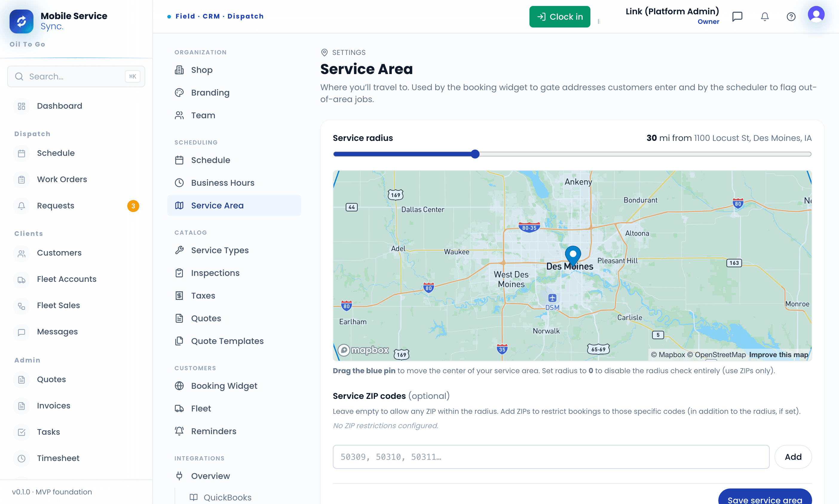The width and height of the screenshot is (839, 504).
Task: Click the Work Orders clipboard icon
Action: point(22,180)
